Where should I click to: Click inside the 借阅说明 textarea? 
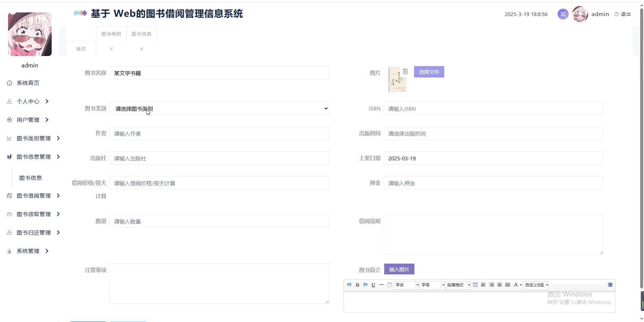click(493, 234)
